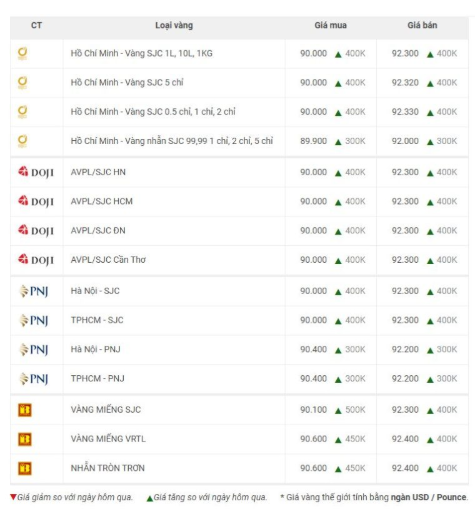Select the VÀNG MIẾNG VRTL entry
This screenshot has width=475, height=513.
coord(108,439)
